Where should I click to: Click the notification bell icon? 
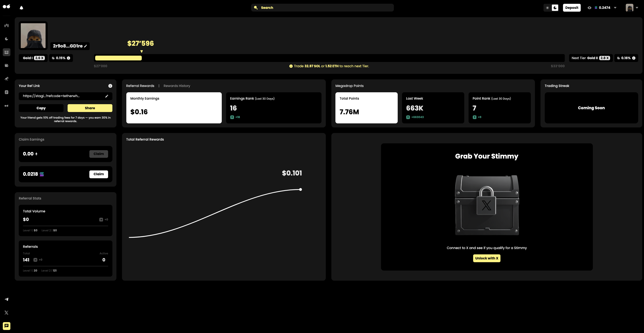pos(22,8)
